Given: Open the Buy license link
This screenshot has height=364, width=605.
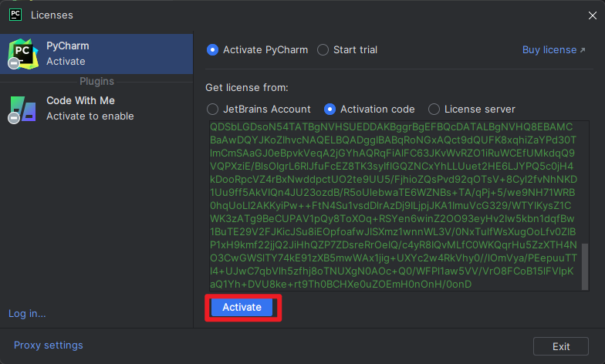Looking at the screenshot, I should pyautogui.click(x=554, y=49).
